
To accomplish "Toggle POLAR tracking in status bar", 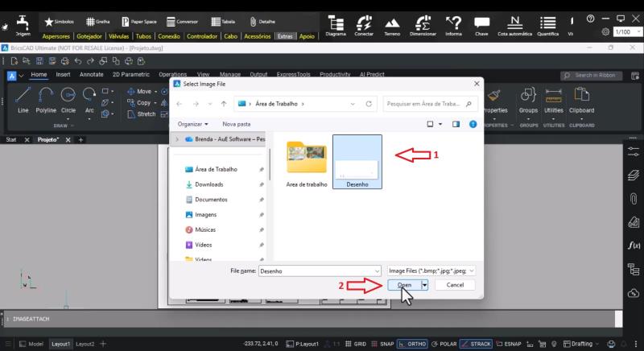I will pos(444,344).
